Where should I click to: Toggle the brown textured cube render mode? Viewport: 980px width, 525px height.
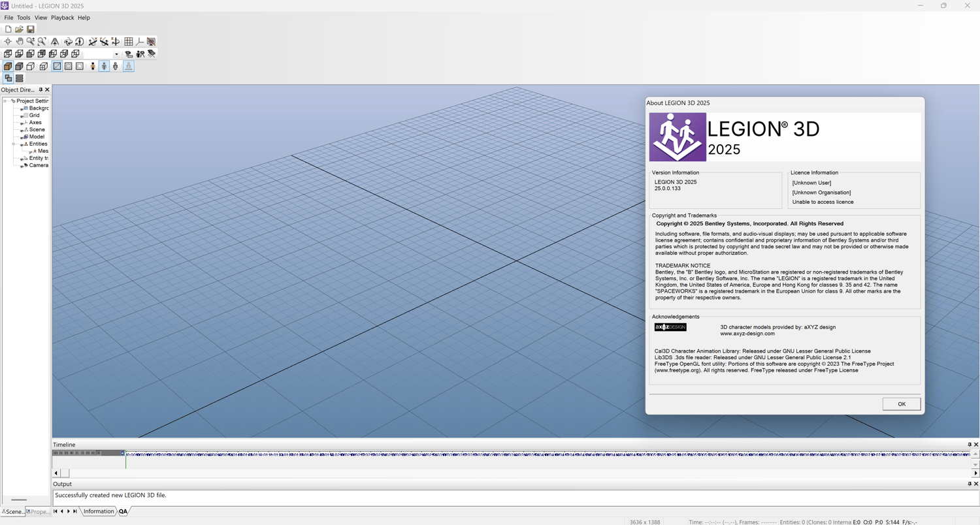pos(8,67)
